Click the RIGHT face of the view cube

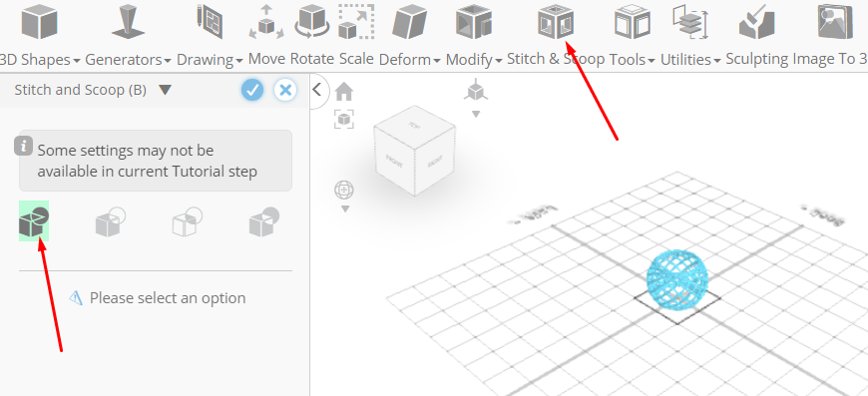(x=435, y=160)
